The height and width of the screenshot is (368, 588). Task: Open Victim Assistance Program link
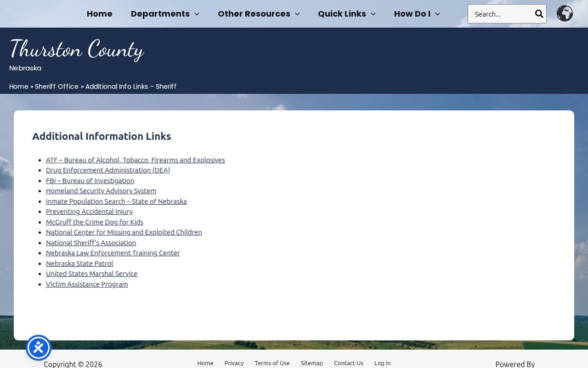87,284
